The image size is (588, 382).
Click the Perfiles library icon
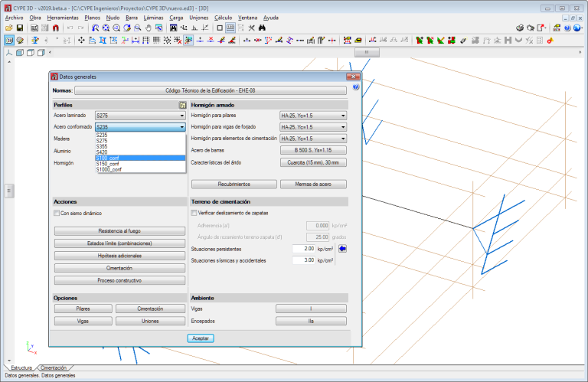182,105
